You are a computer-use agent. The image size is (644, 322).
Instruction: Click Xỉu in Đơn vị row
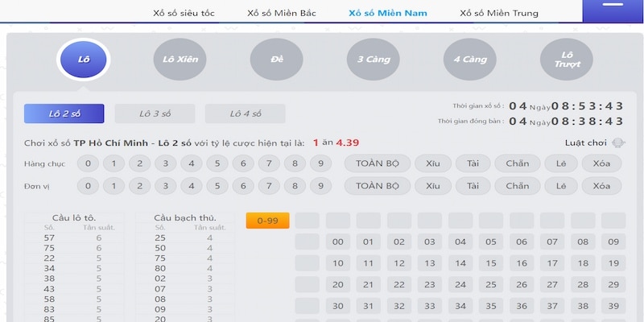(x=433, y=186)
